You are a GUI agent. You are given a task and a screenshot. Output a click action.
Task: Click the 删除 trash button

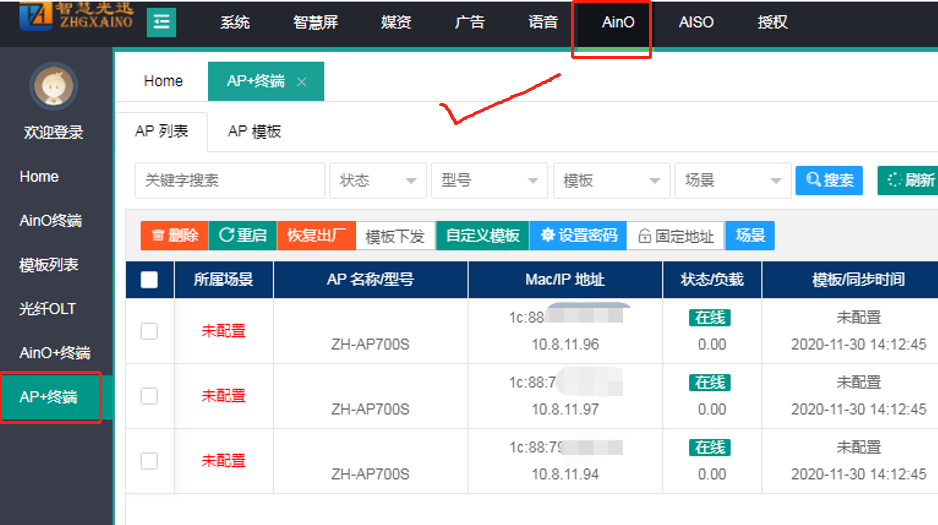pos(174,236)
